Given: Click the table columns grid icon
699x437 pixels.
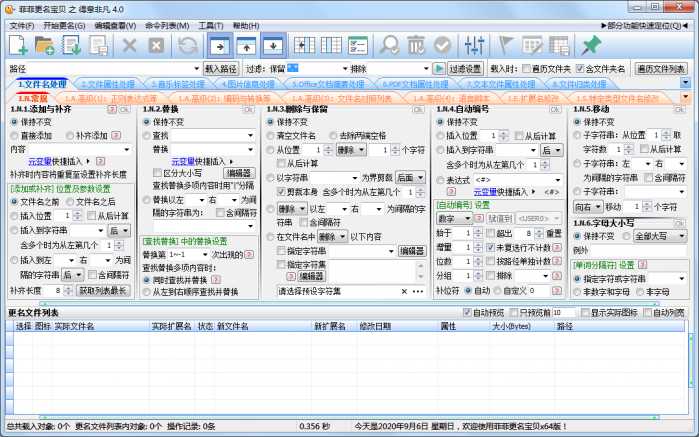Looking at the screenshot, I should coord(331,45).
